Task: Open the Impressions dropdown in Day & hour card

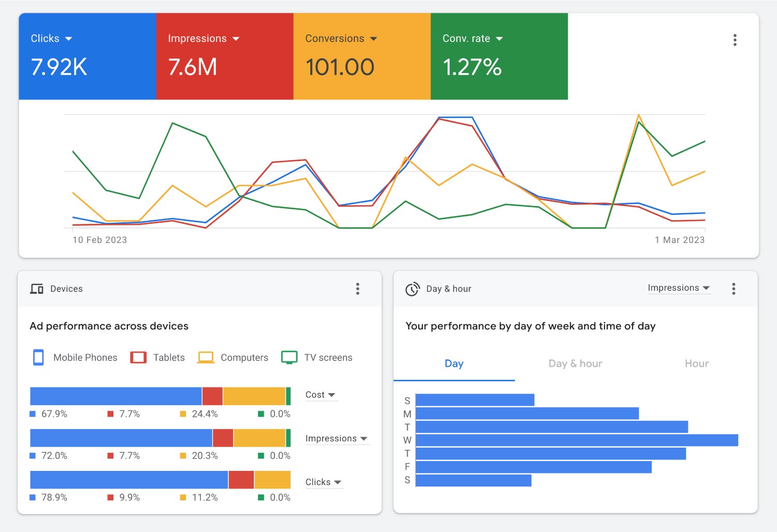Action: (x=679, y=288)
